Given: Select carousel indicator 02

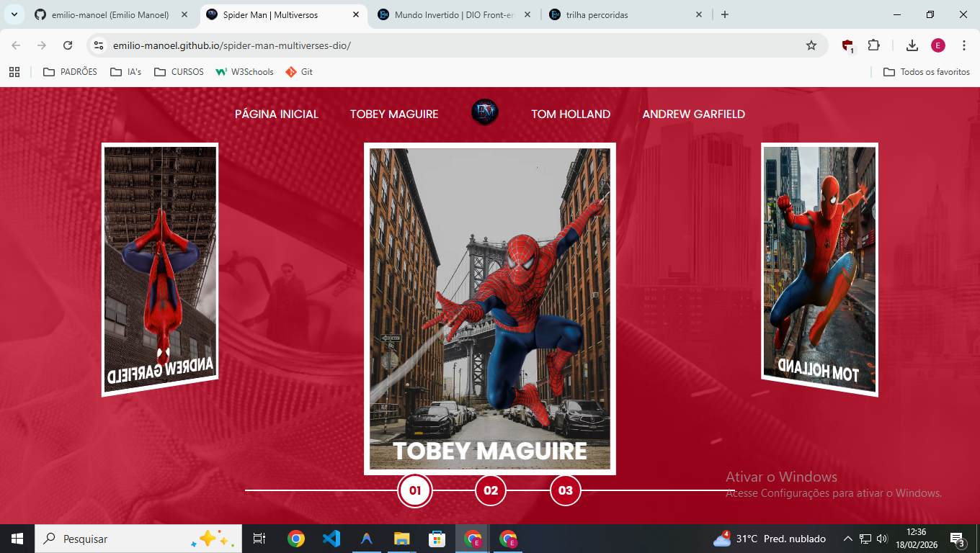Looking at the screenshot, I should pos(490,490).
